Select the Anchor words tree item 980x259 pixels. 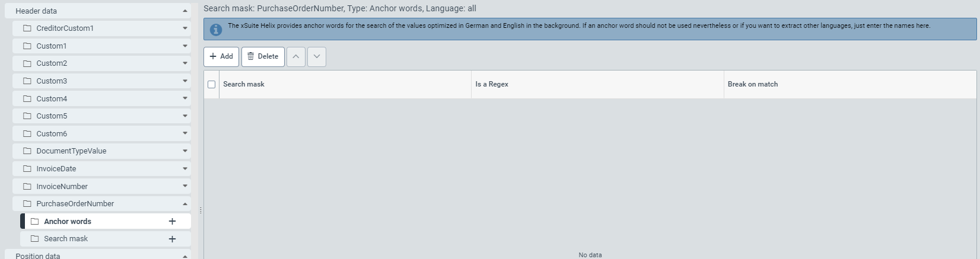pyautogui.click(x=106, y=221)
